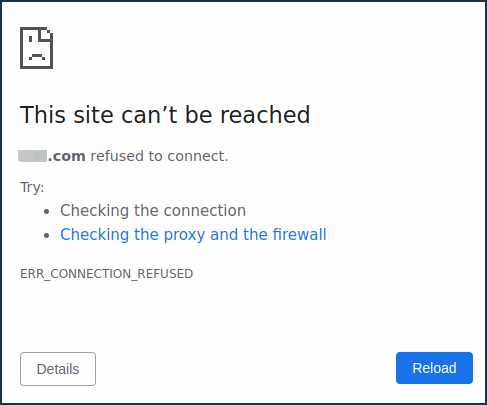Screen dimensions: 487x405
Task: Click the word connection in the first suggestion
Action: (x=205, y=210)
